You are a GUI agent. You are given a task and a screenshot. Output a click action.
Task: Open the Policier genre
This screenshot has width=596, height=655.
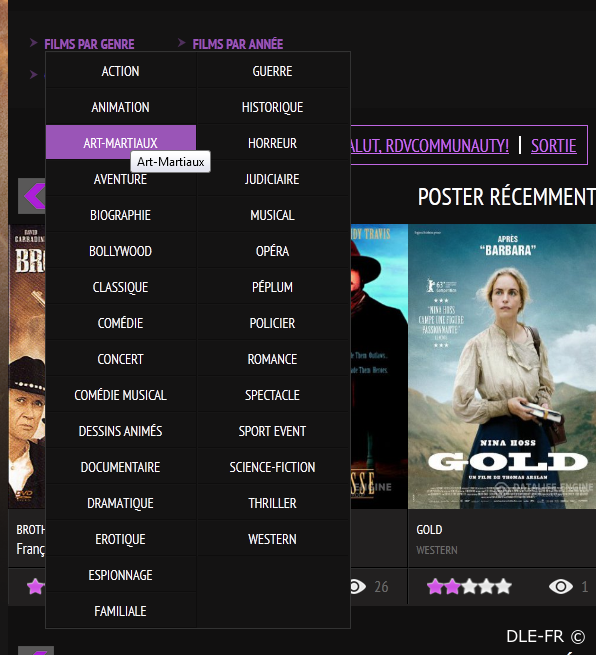click(272, 323)
